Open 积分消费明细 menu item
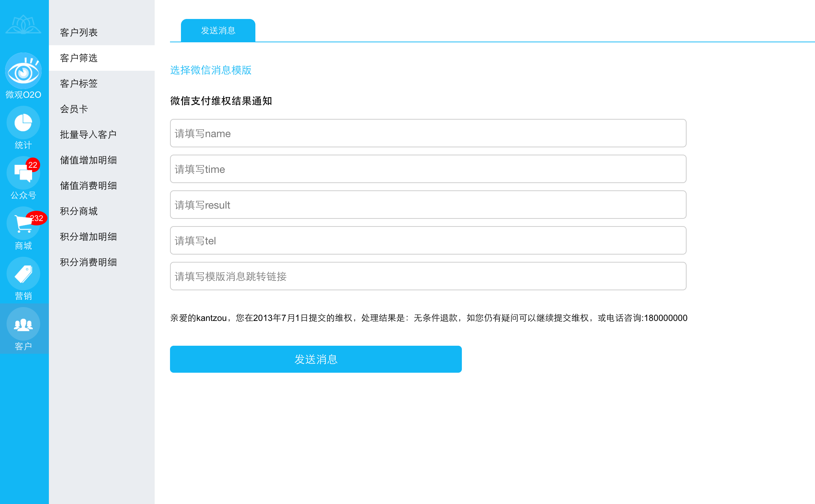This screenshot has height=504, width=815. pos(102,262)
